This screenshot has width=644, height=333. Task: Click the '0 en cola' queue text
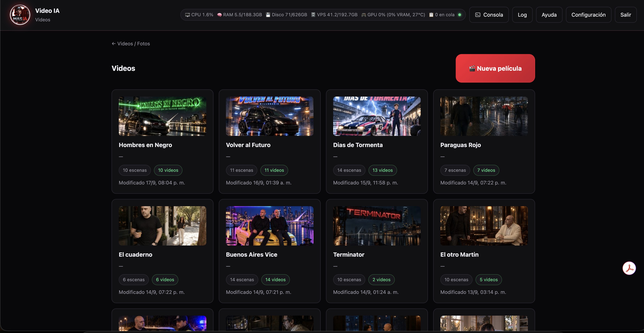(x=445, y=15)
